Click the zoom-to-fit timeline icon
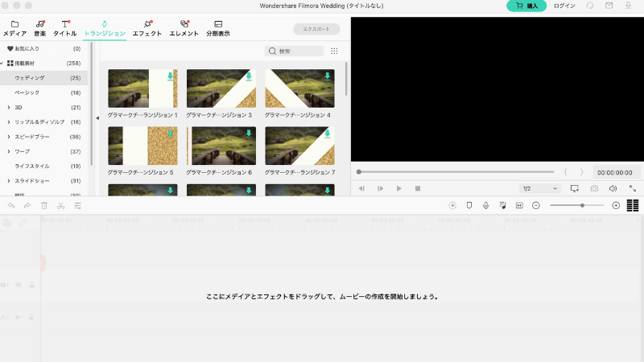644x362 pixels. tap(519, 205)
